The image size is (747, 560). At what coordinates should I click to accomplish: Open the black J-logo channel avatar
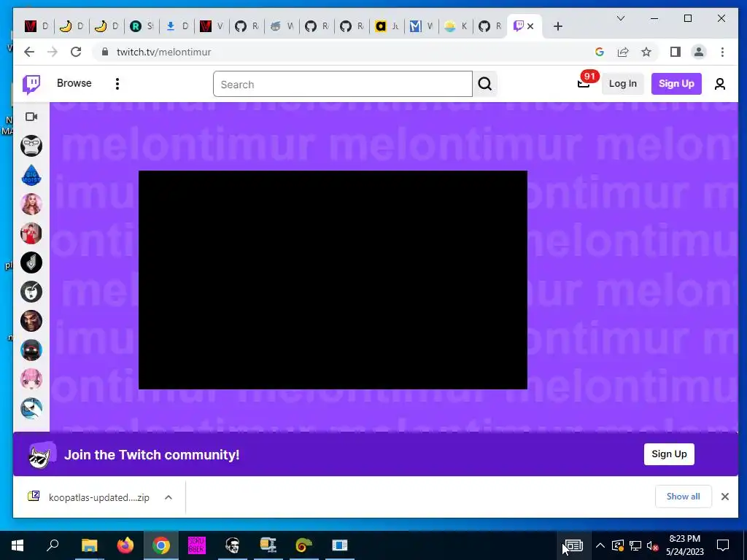31,262
